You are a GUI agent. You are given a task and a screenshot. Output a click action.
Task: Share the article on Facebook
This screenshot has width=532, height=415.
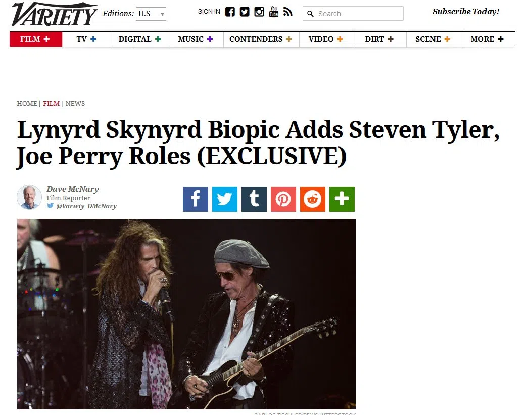(196, 199)
